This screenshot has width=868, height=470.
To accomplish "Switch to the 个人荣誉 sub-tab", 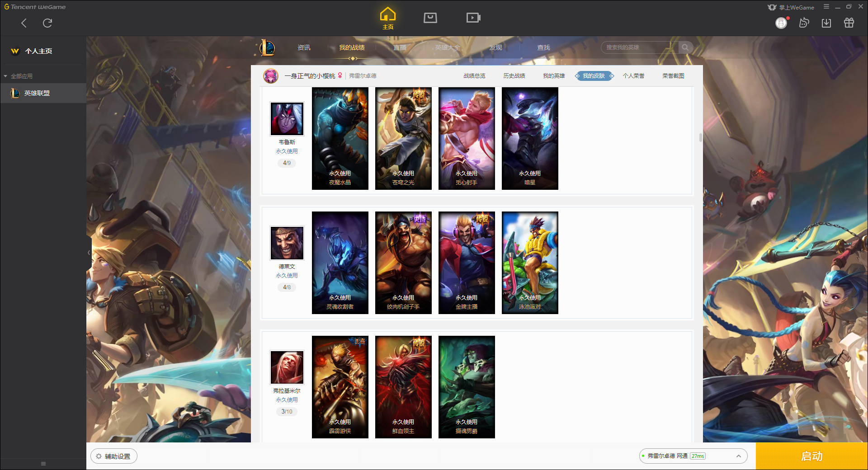I will [x=633, y=76].
